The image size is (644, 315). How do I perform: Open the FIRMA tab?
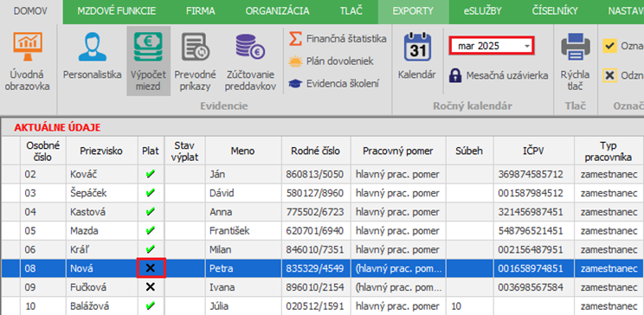tap(201, 11)
